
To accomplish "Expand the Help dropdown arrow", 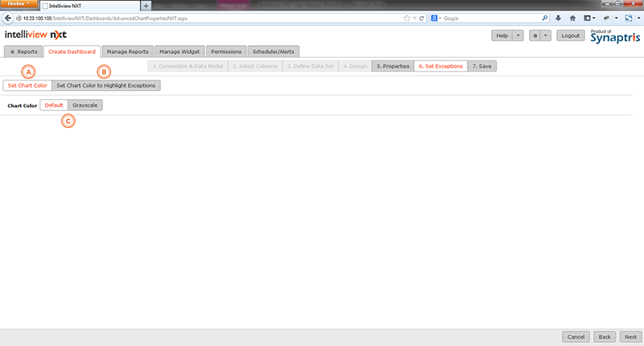I will [x=518, y=35].
